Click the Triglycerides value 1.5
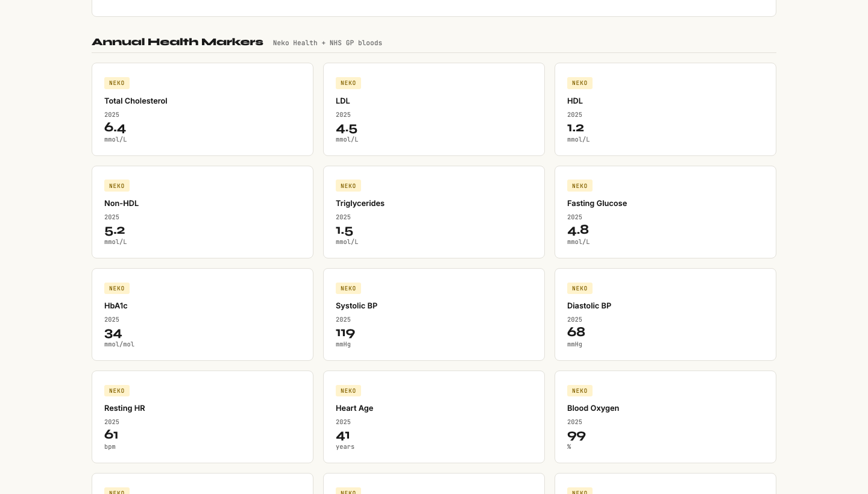The height and width of the screenshot is (494, 868). click(x=344, y=230)
